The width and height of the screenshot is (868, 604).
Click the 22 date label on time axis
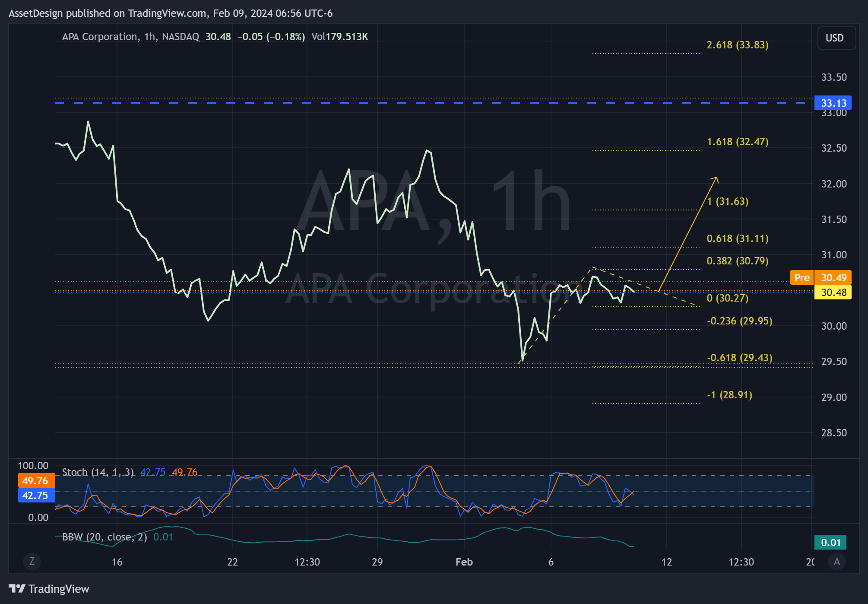tap(233, 562)
